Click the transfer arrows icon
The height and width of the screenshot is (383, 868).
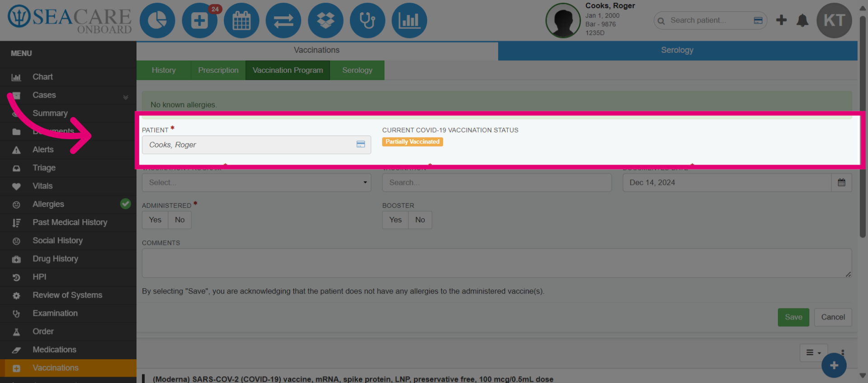(x=283, y=21)
